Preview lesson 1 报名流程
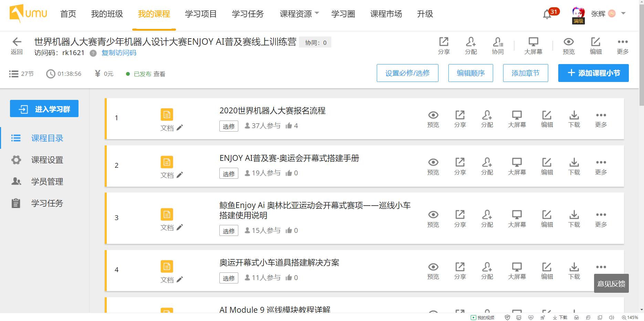 click(x=433, y=119)
